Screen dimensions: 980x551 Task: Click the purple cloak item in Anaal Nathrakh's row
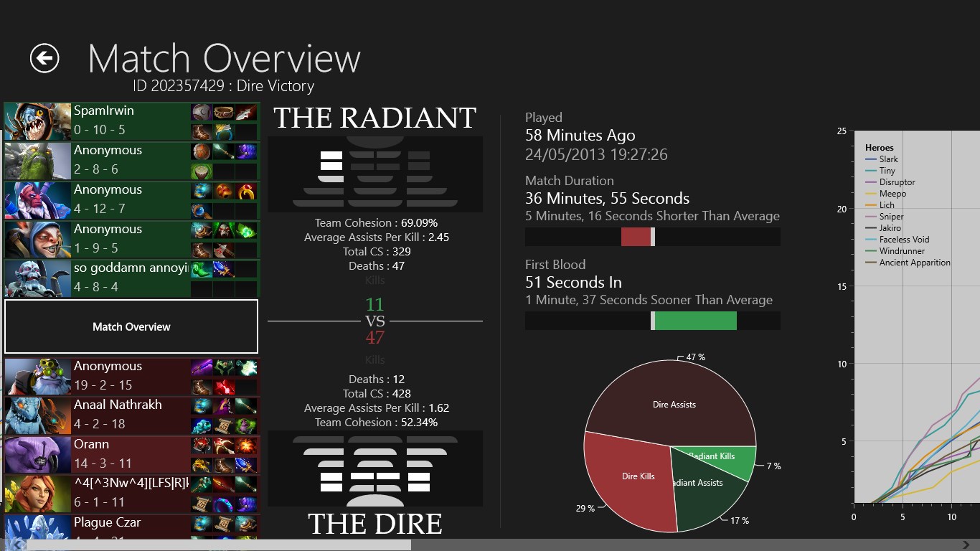point(224,406)
